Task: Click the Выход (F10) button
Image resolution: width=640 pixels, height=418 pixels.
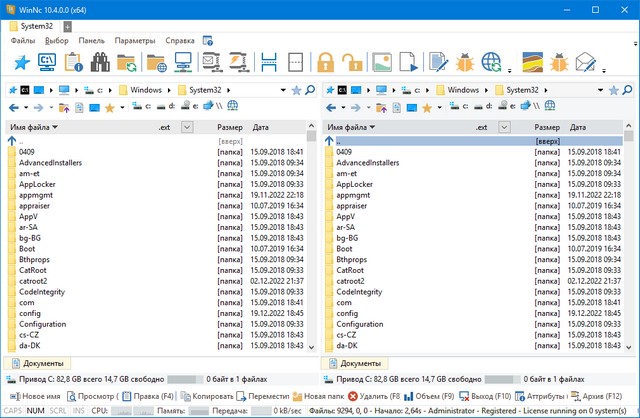Action: coord(486,396)
